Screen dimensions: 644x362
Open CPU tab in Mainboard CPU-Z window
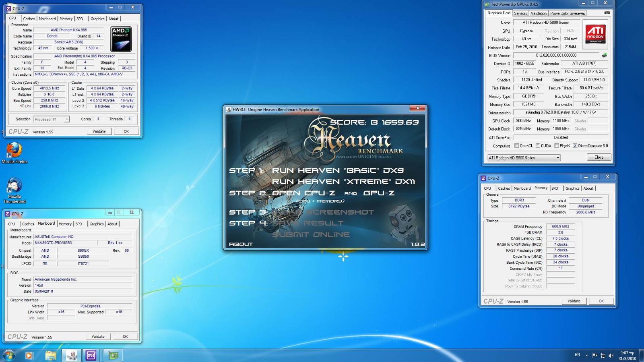[x=12, y=224]
